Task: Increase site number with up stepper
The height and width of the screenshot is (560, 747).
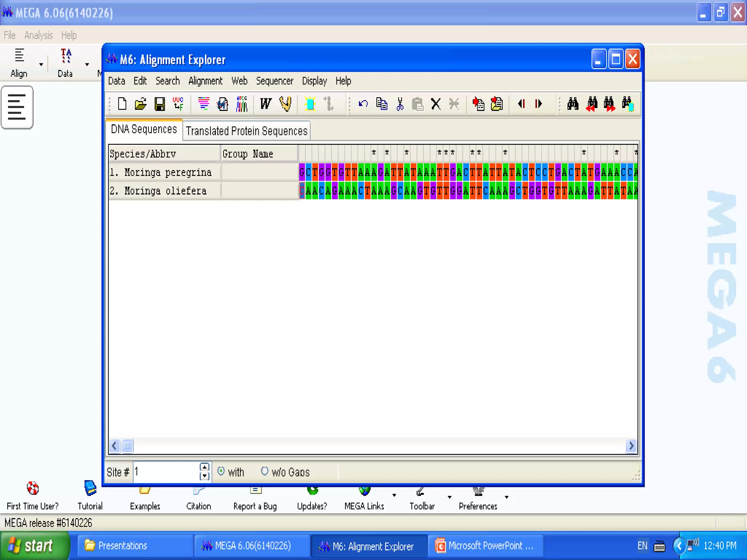Action: click(x=205, y=467)
